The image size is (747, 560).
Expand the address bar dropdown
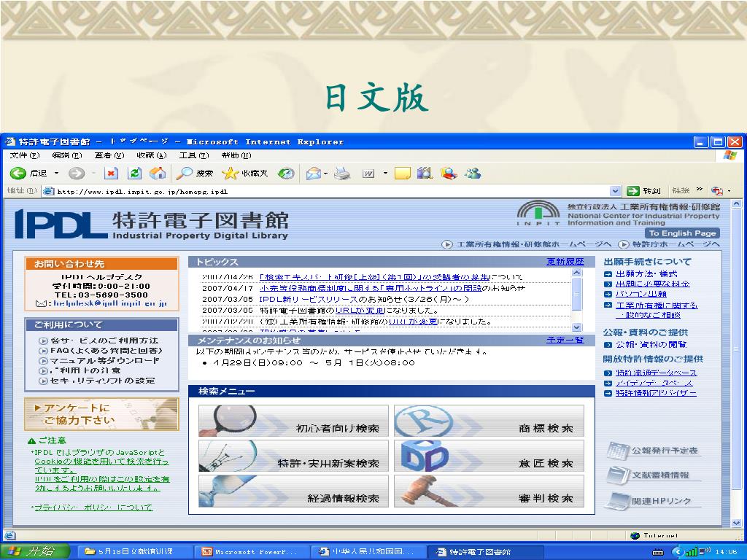tap(616, 192)
